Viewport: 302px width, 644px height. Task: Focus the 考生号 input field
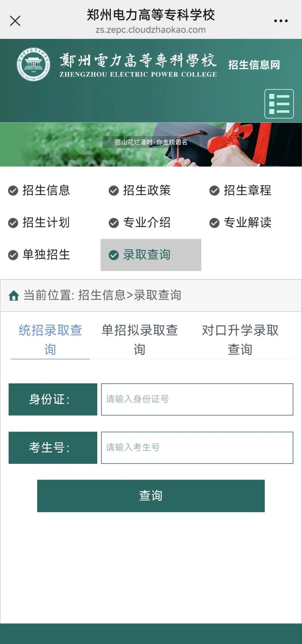(197, 448)
